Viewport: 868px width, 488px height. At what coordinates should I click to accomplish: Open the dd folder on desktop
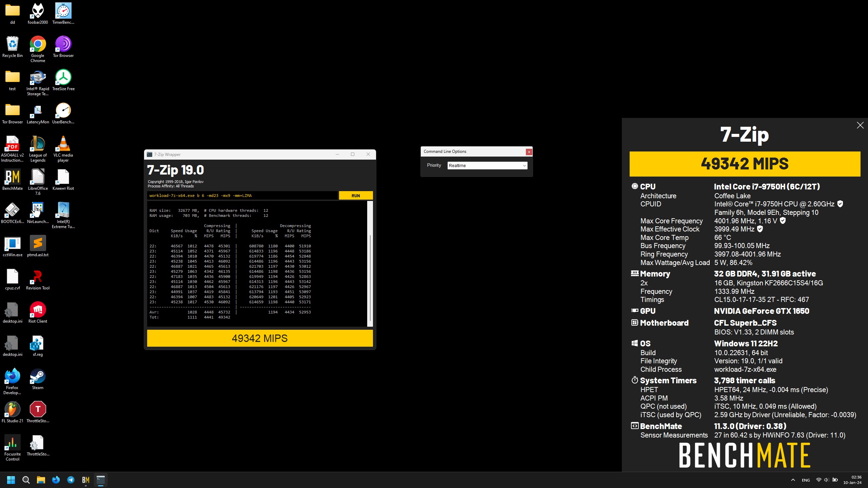click(x=13, y=14)
